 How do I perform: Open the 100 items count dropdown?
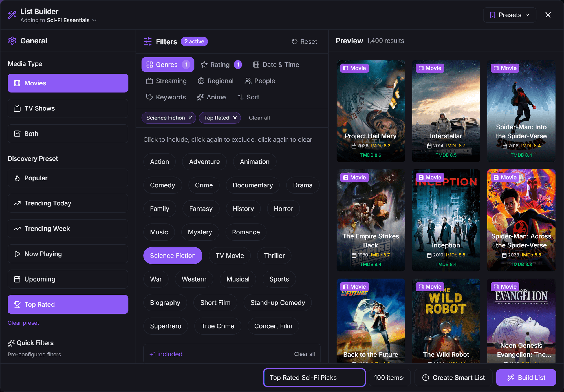pos(389,378)
